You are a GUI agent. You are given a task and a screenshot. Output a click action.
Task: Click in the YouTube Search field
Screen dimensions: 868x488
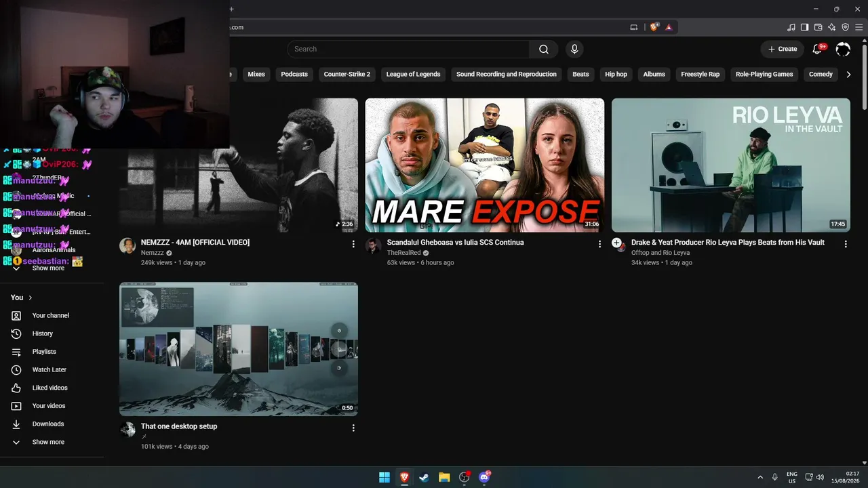[x=408, y=49]
